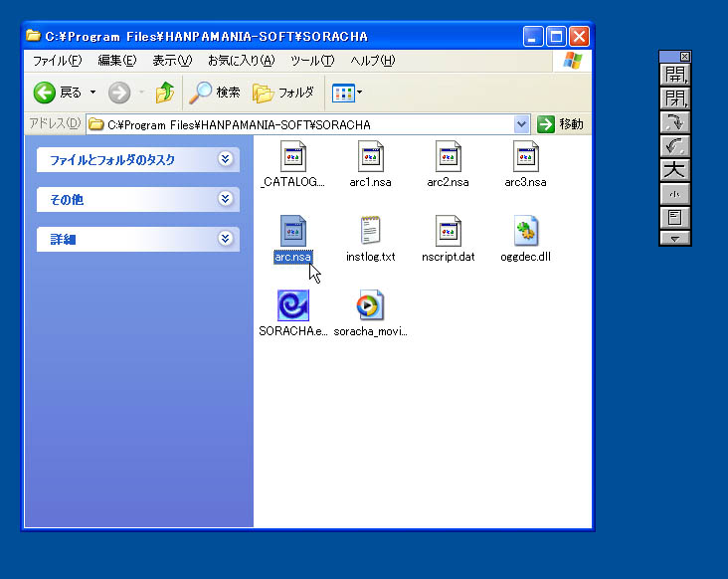Click the second 開 button in floating palette
The image size is (728, 579).
click(674, 97)
